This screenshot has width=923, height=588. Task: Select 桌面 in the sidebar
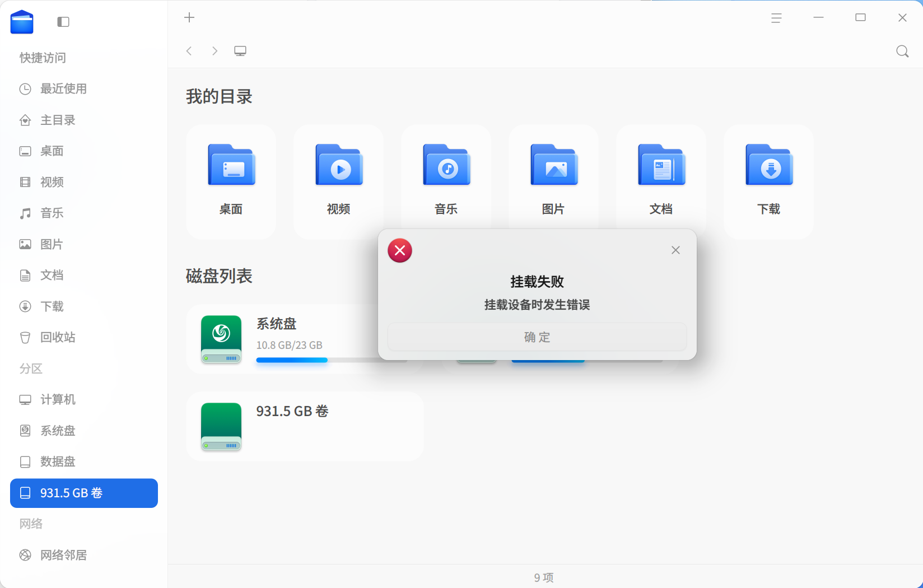point(84,151)
